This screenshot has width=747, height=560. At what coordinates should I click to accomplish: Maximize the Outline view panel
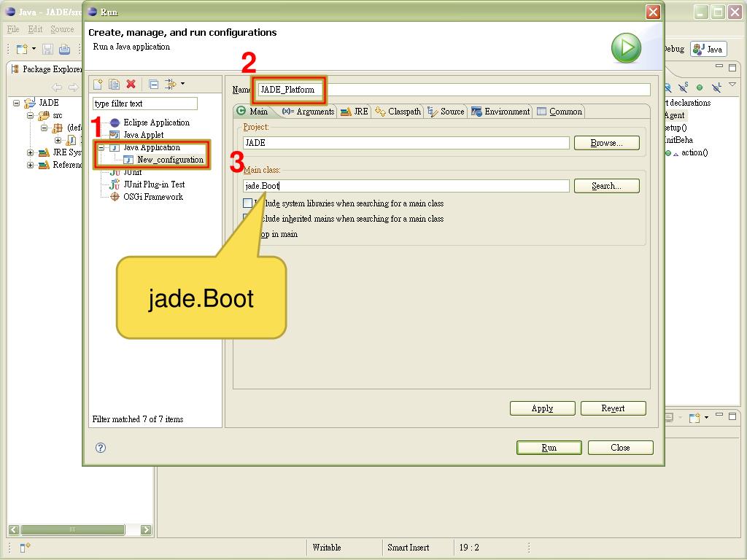732,68
